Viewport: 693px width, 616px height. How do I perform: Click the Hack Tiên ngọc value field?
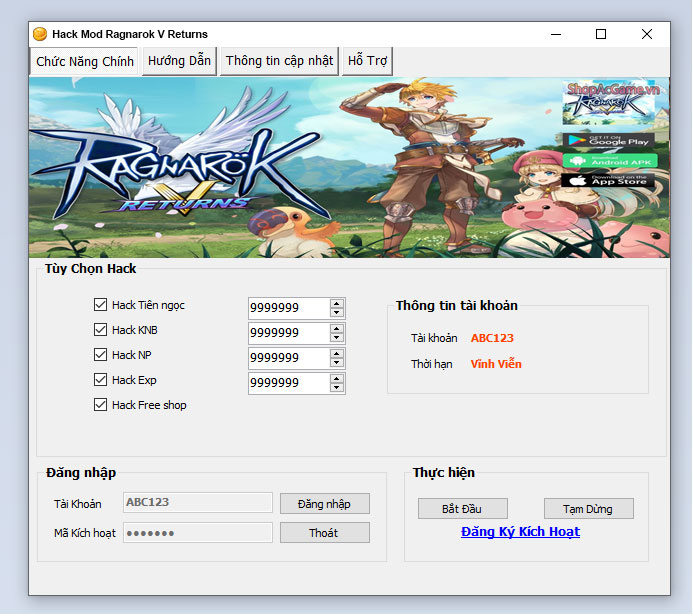pos(289,308)
